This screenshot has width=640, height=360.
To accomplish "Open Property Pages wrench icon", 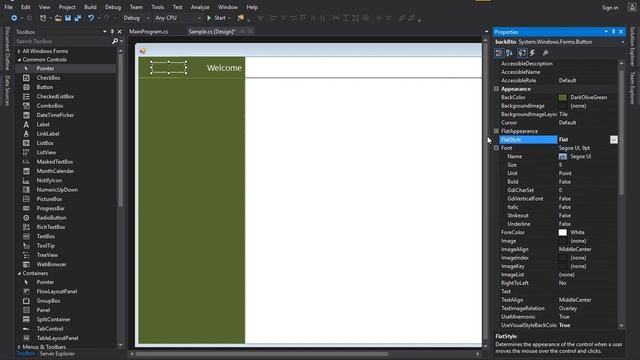I will pyautogui.click(x=545, y=53).
